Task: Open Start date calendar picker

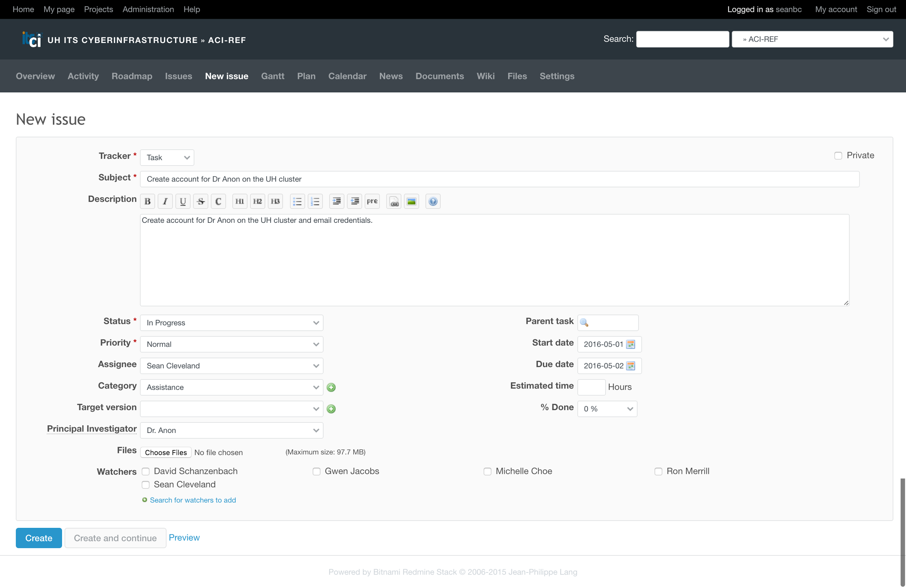Action: (x=631, y=345)
